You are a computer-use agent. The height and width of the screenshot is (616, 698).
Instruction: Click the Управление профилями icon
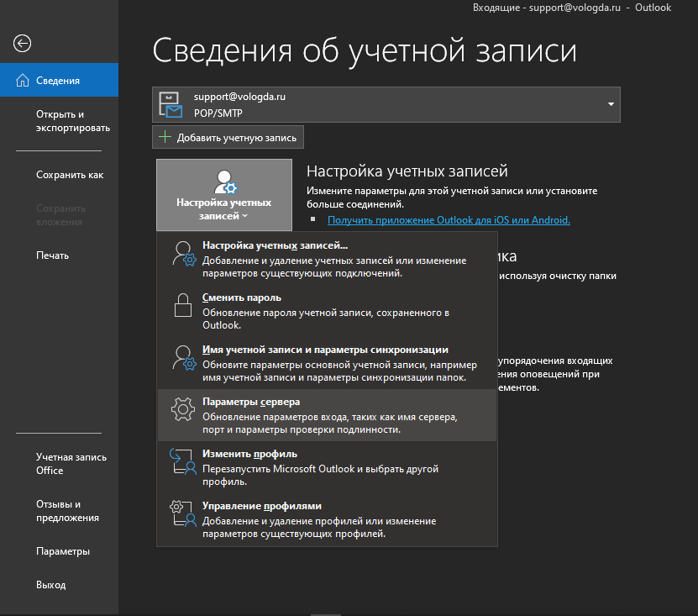pyautogui.click(x=183, y=514)
